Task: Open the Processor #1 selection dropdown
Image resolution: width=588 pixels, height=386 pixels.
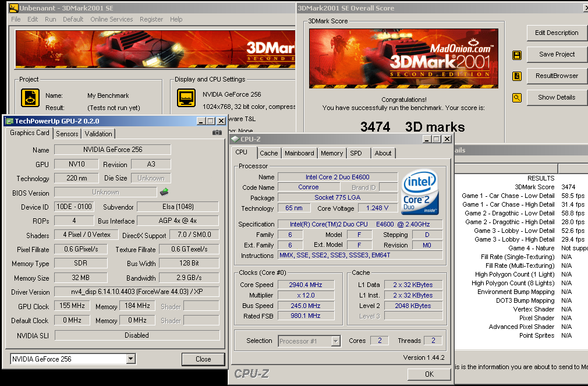Action: point(335,341)
